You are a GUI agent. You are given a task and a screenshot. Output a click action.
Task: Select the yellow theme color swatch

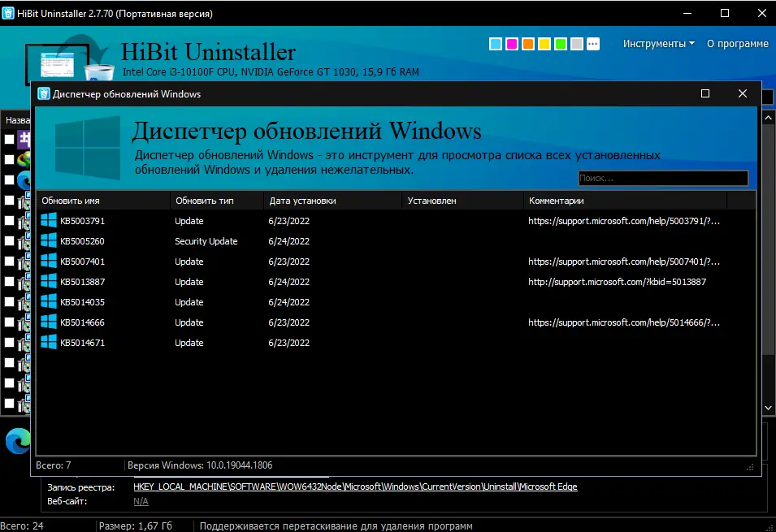pos(544,44)
